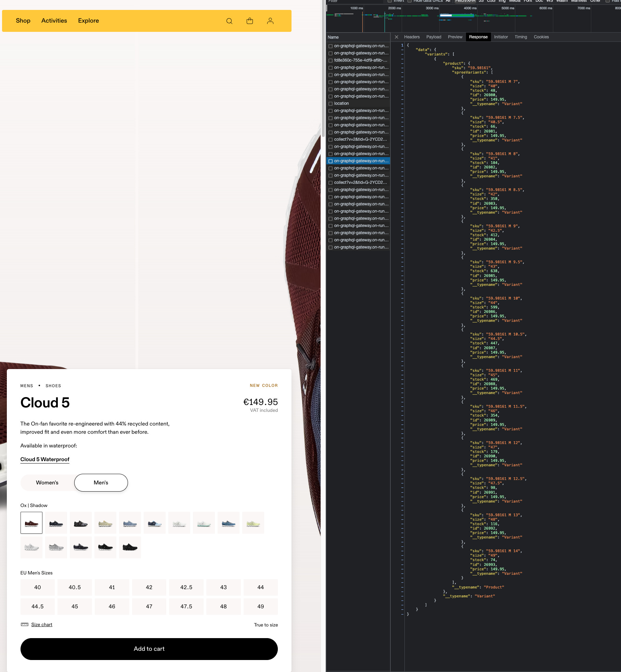Collapse the "variants" array fold marker
The width and height of the screenshot is (621, 672).
[x=402, y=54]
